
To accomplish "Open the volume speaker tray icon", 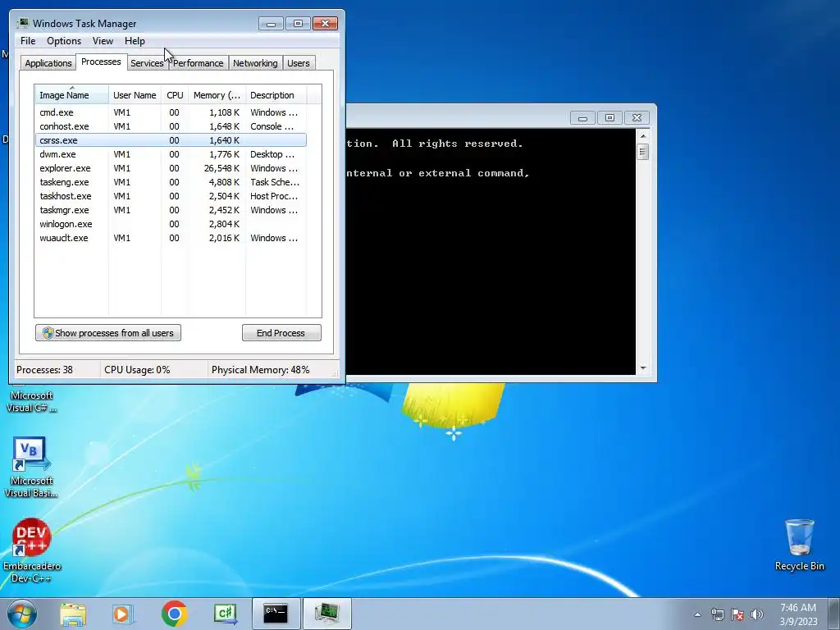I will point(757,614).
